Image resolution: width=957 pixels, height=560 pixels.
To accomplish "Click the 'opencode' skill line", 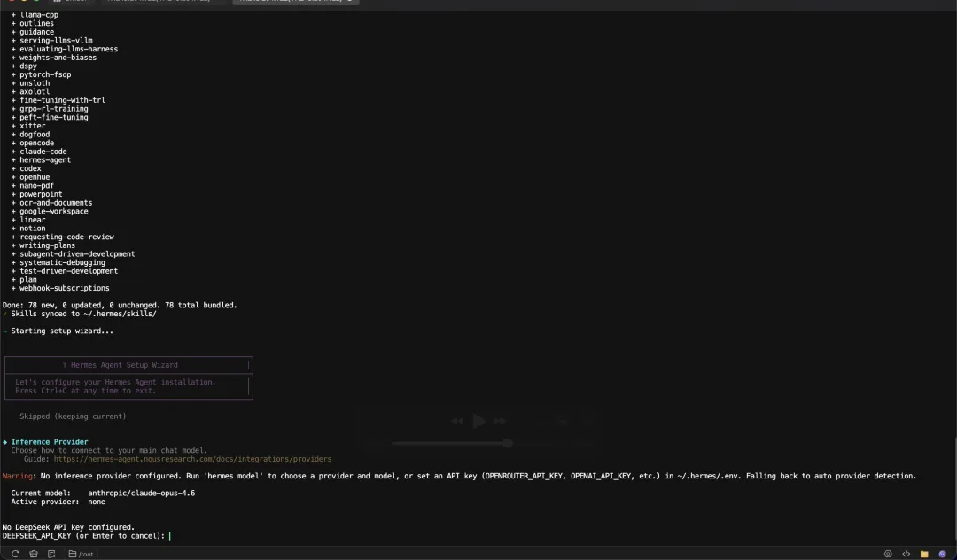I will (33, 143).
